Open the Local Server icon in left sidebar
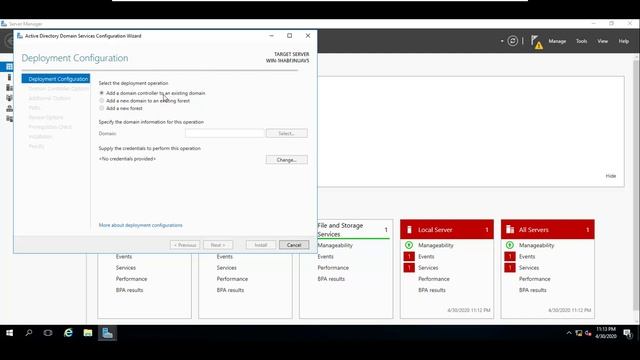Image resolution: width=640 pixels, height=360 pixels. point(9,77)
